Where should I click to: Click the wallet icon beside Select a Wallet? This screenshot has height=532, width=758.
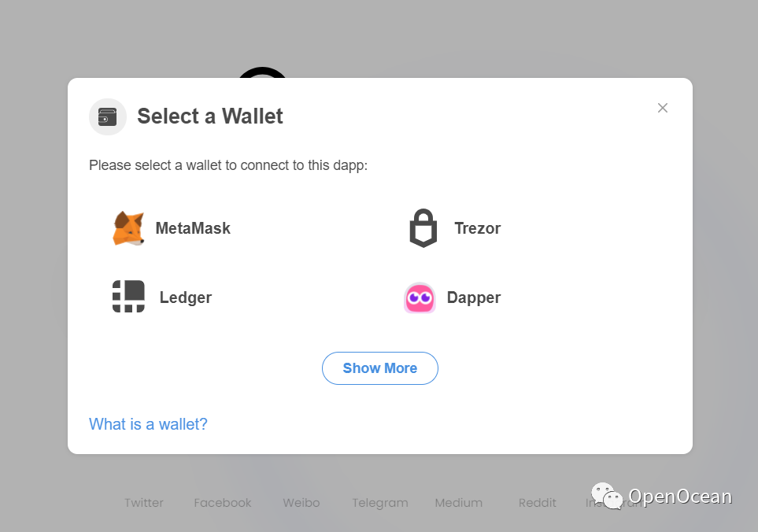[x=108, y=116]
